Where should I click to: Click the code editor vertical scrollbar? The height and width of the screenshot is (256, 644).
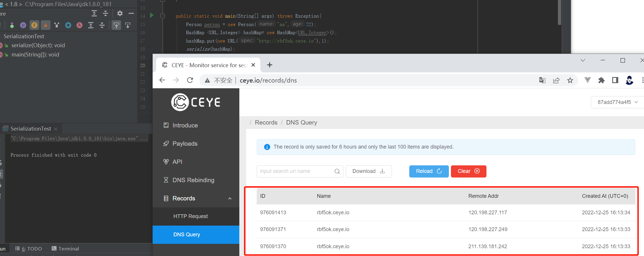559,13
